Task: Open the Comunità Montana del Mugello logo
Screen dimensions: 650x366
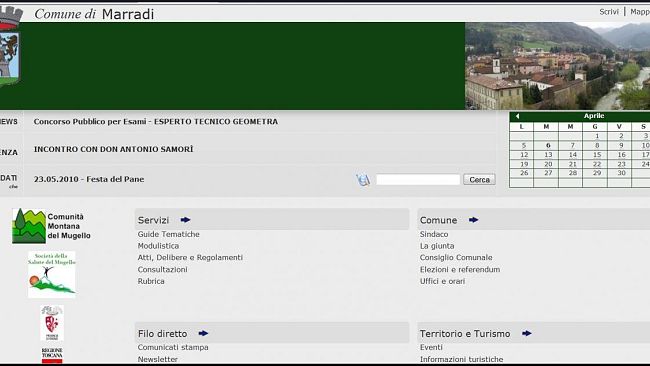Action: 51,226
